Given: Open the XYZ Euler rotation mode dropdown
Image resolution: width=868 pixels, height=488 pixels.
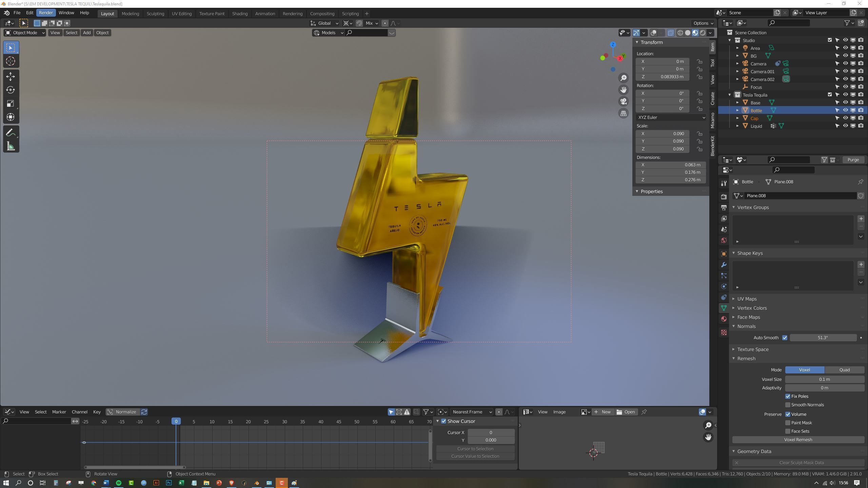Looking at the screenshot, I should (x=671, y=118).
